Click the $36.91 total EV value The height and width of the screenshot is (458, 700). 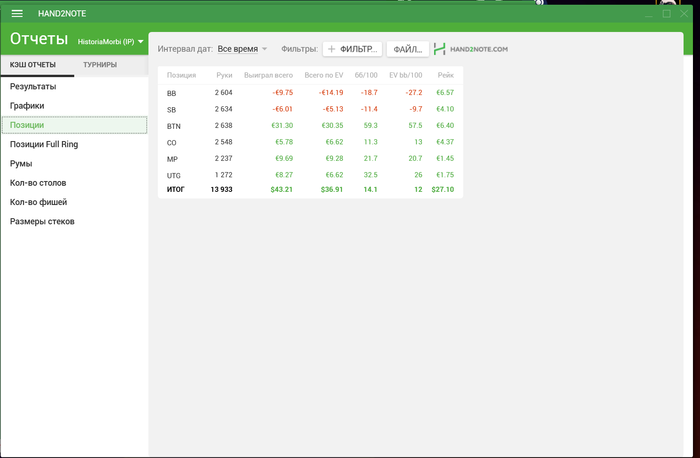point(332,189)
